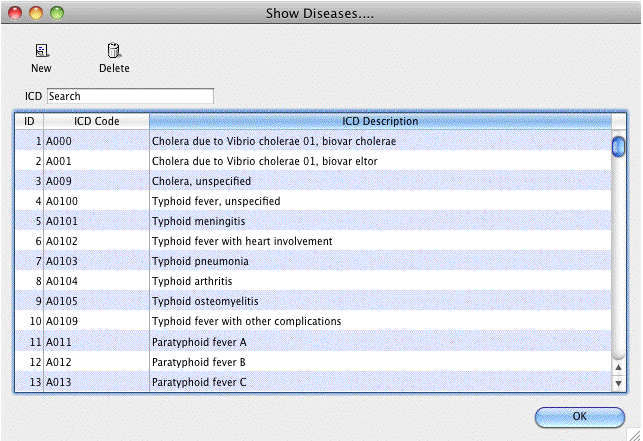Click the Delete trash icon
Viewport: 643px width, 441px height.
(x=114, y=51)
